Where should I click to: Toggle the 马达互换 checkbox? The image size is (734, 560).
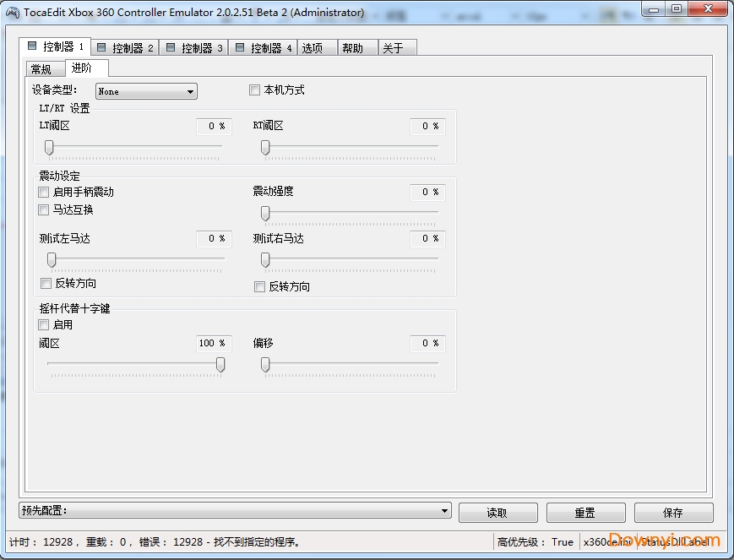tap(43, 210)
